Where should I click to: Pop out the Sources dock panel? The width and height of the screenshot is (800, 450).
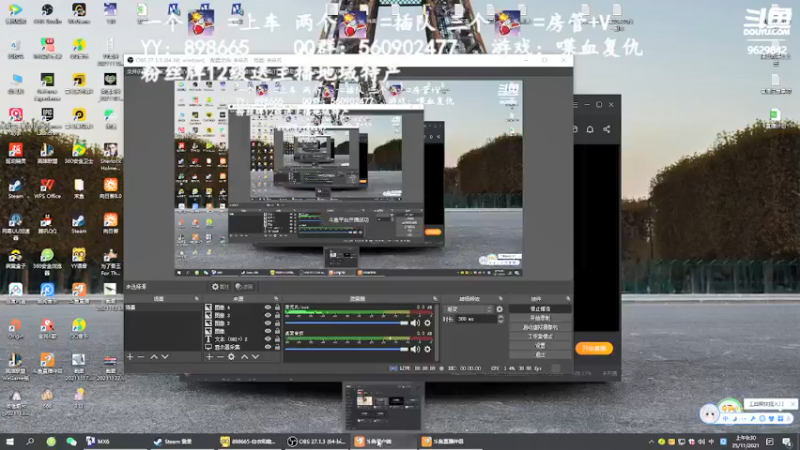tap(276, 298)
